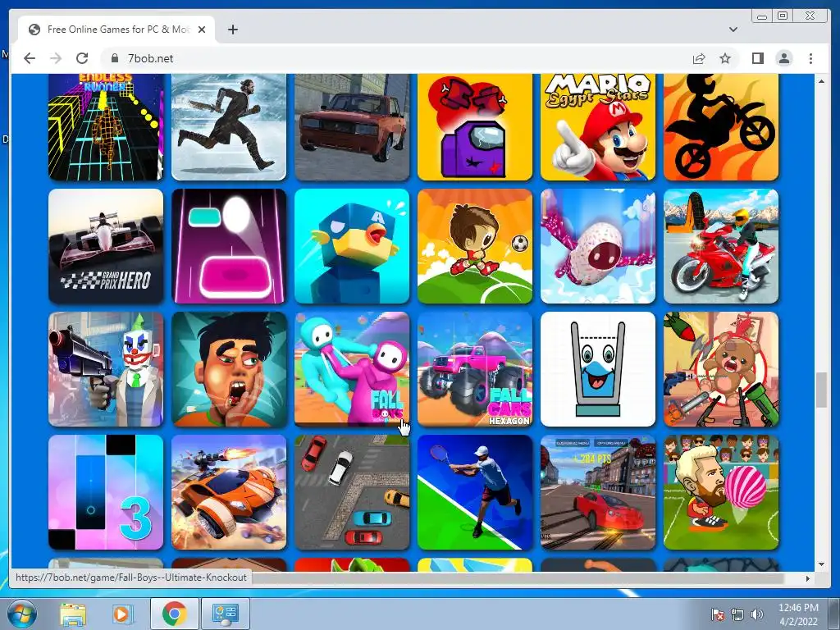Image resolution: width=840 pixels, height=630 pixels.
Task: Open Windows Explorer from the taskbar
Action: coord(73,614)
